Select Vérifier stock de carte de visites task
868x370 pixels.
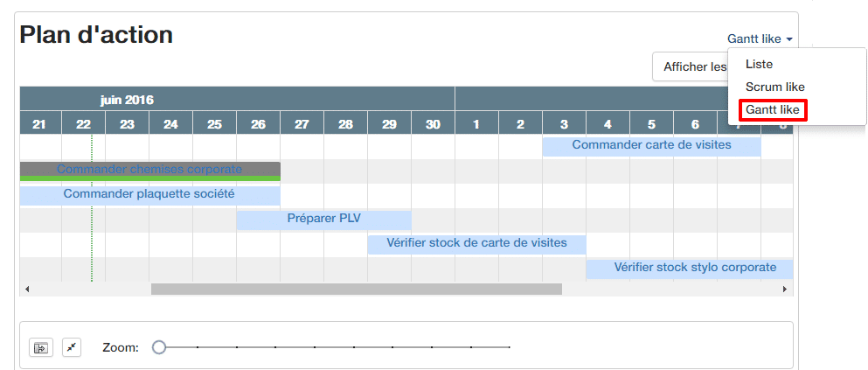click(x=476, y=243)
